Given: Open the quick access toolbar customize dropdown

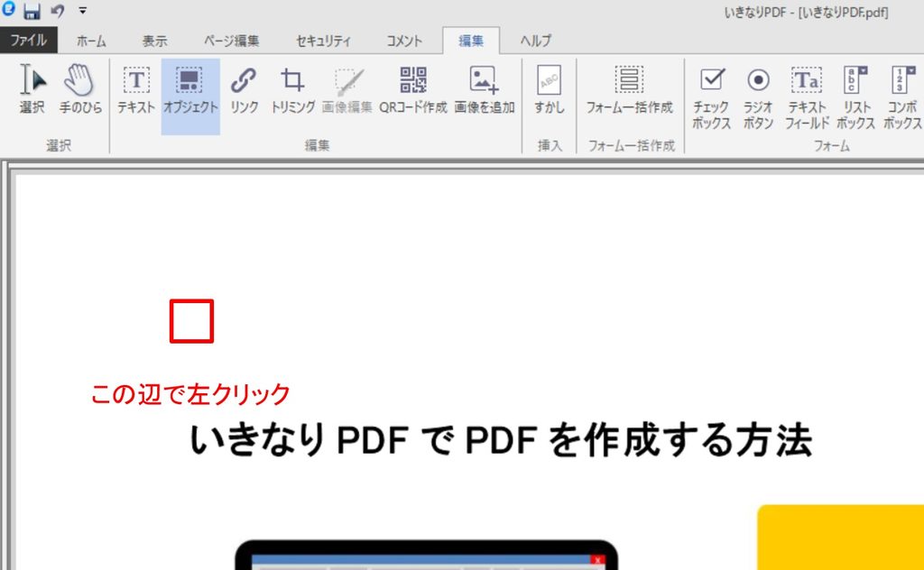Looking at the screenshot, I should (82, 11).
